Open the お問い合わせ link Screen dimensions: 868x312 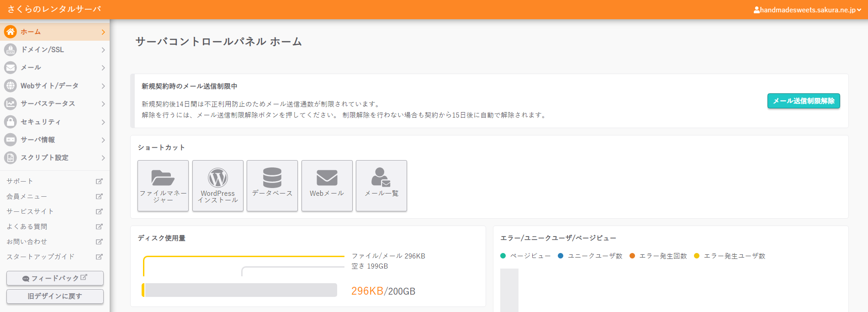26,242
